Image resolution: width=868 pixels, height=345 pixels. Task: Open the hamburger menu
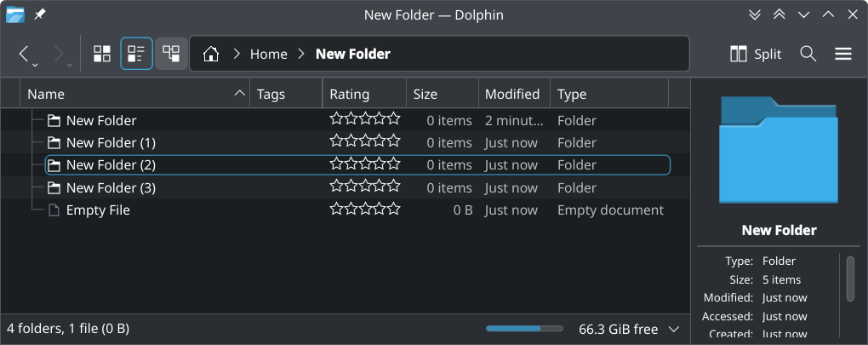tap(843, 54)
